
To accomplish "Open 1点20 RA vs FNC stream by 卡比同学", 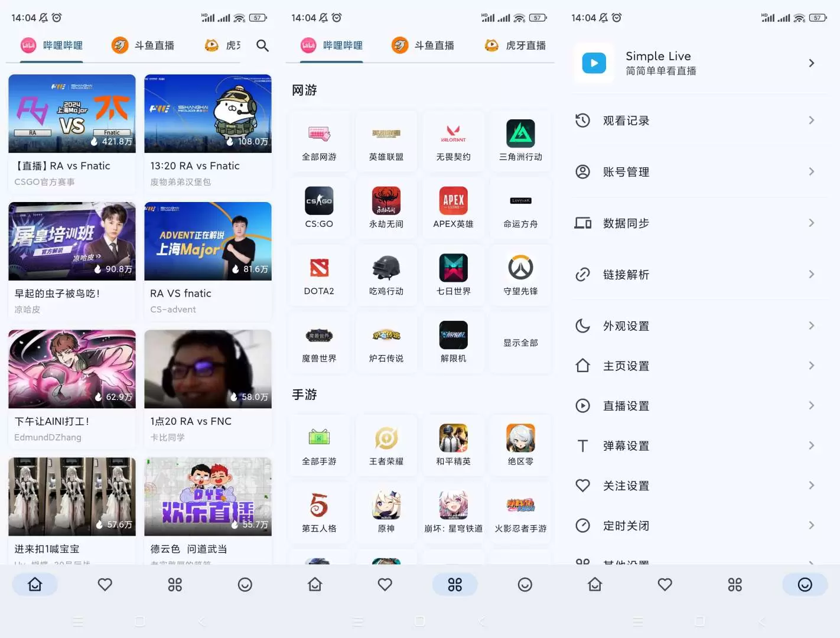I will (208, 389).
